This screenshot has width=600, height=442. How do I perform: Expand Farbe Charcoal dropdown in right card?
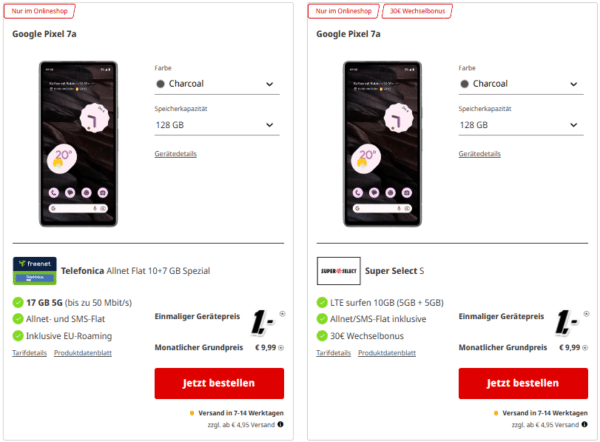click(521, 84)
